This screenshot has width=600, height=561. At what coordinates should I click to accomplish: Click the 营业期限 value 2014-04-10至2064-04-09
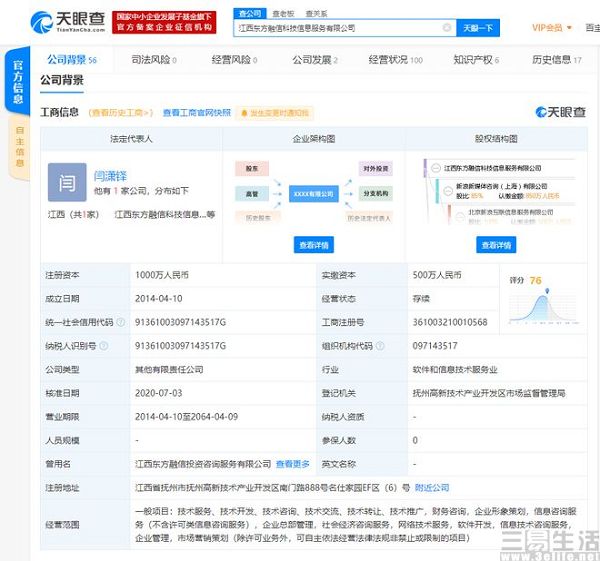pyautogui.click(x=186, y=417)
